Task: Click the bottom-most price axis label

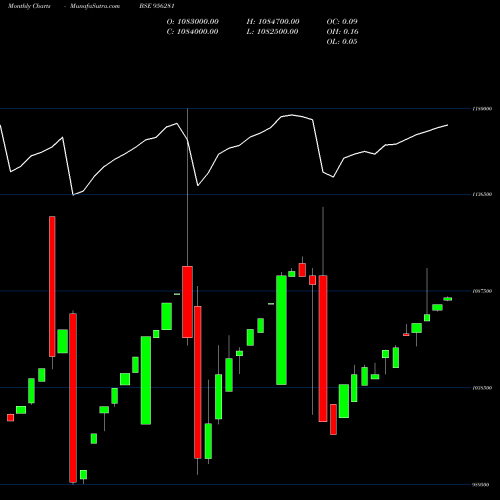Action: (x=482, y=485)
